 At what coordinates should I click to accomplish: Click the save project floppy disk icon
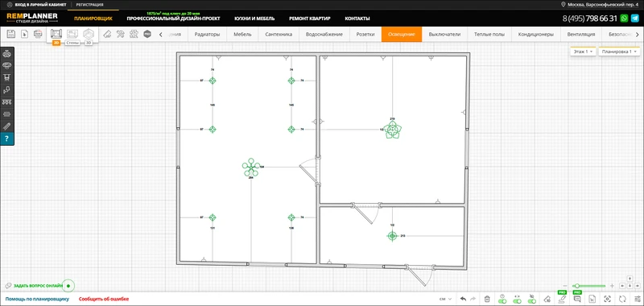11,34
